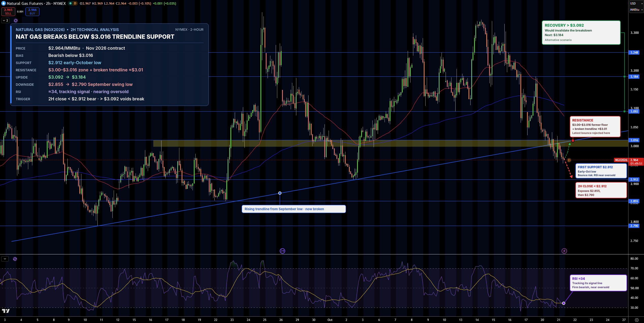644x323 pixels.
Task: Collapse the RSI pane legend chevron
Action: click(5, 259)
